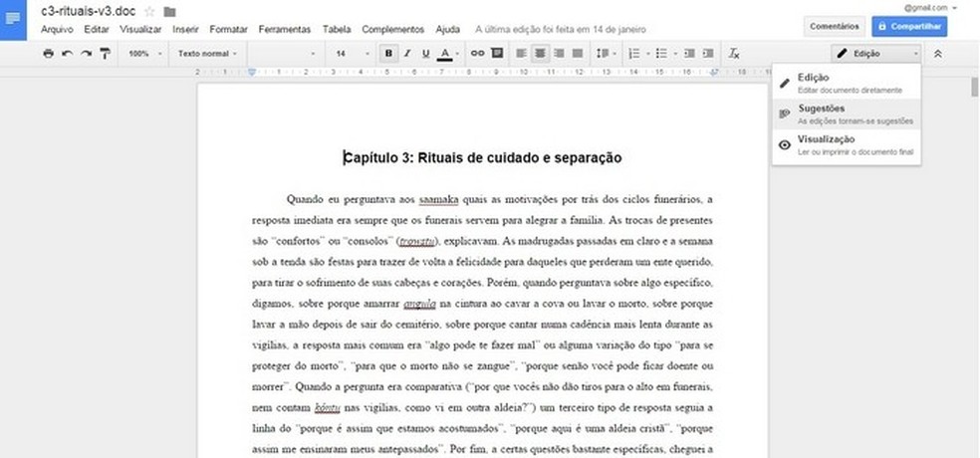Screen dimensions: 980x458
Task: Click the underlined word saamaka
Action: pos(438,200)
